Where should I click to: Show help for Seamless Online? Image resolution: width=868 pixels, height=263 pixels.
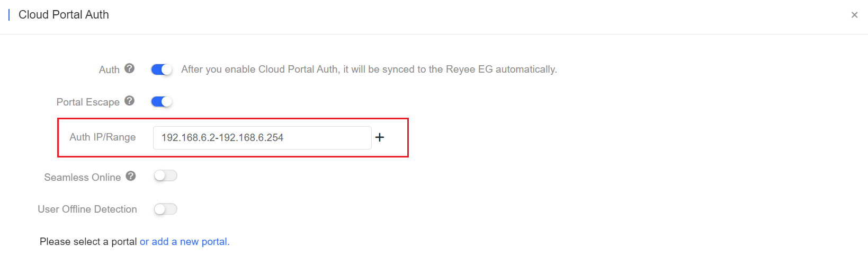pos(131,176)
